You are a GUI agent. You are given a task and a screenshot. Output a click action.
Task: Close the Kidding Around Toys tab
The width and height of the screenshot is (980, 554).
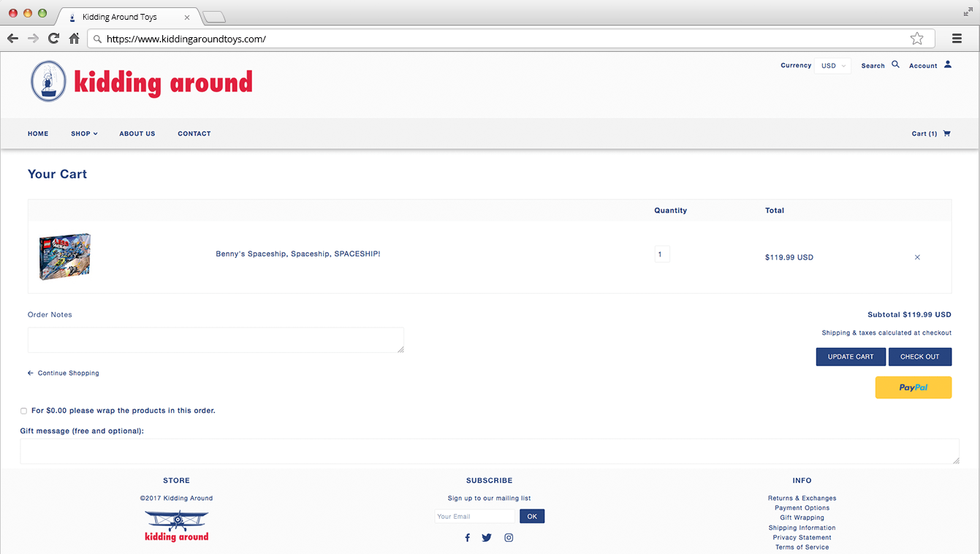(187, 17)
